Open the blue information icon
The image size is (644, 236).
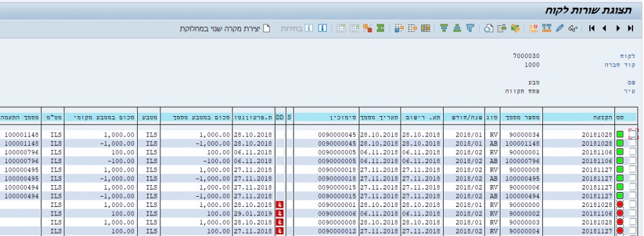[323, 28]
